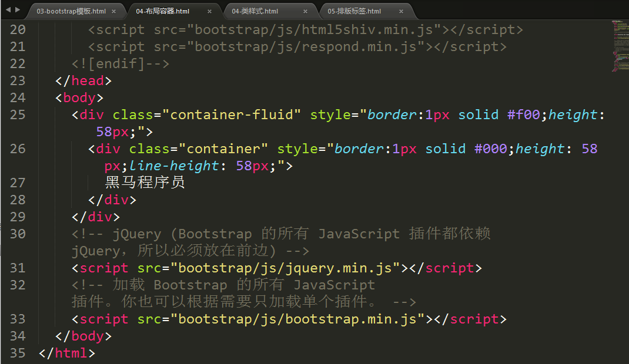
Task: Click line number 28 in gutter
Action: pos(18,200)
